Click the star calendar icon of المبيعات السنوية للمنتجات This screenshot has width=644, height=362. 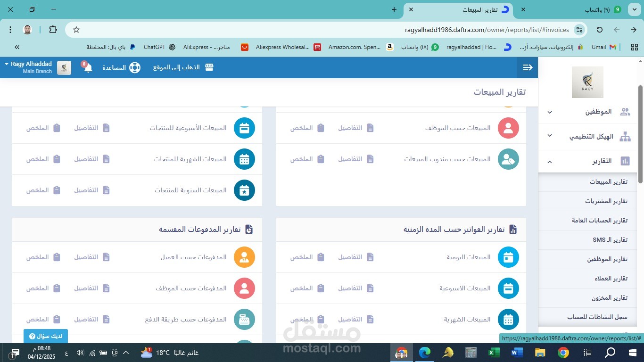click(244, 190)
